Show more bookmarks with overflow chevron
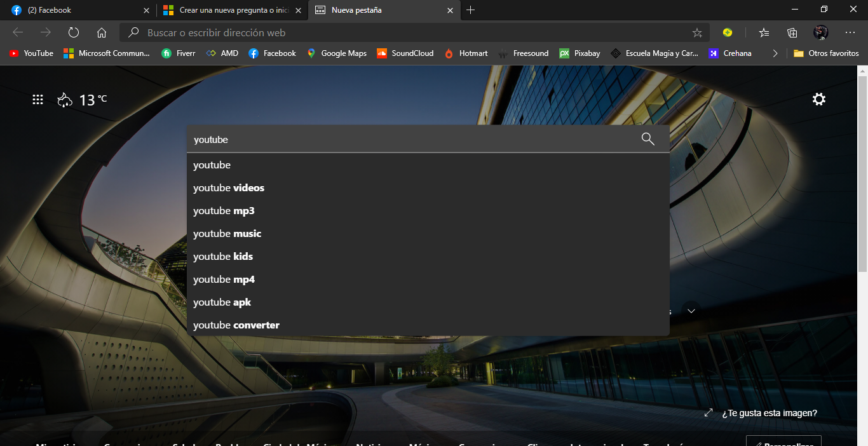The height and width of the screenshot is (446, 868). (x=775, y=53)
